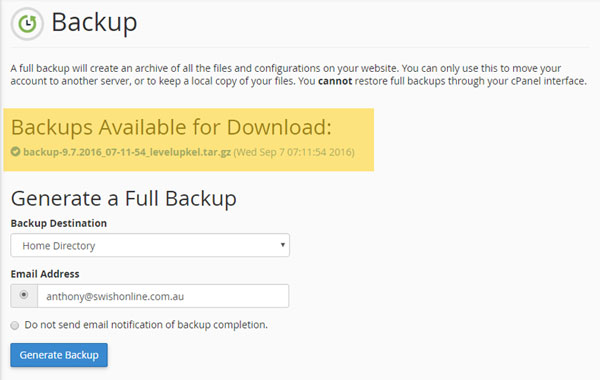The image size is (600, 380).
Task: Click the dropdown arrow next to Home Directory
Action: 282,245
